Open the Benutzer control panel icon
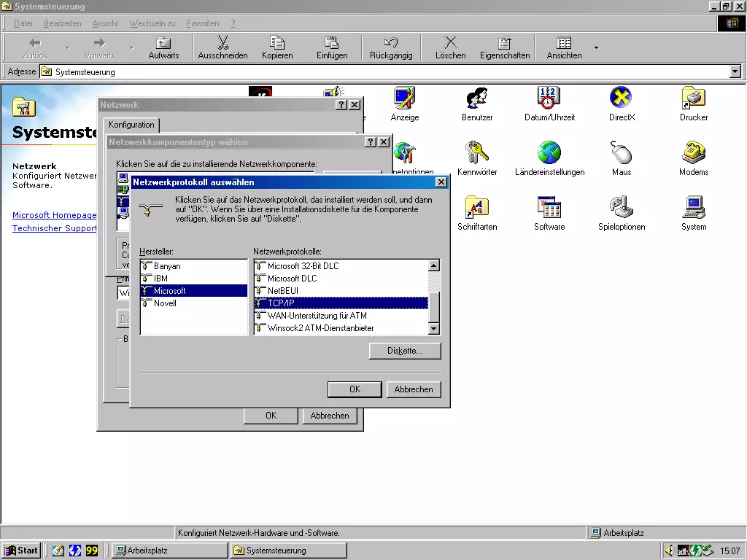 pos(477,98)
